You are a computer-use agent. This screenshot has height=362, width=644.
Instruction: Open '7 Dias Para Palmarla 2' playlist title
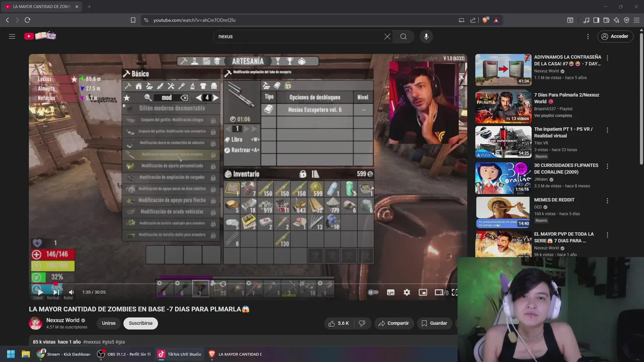click(x=567, y=98)
